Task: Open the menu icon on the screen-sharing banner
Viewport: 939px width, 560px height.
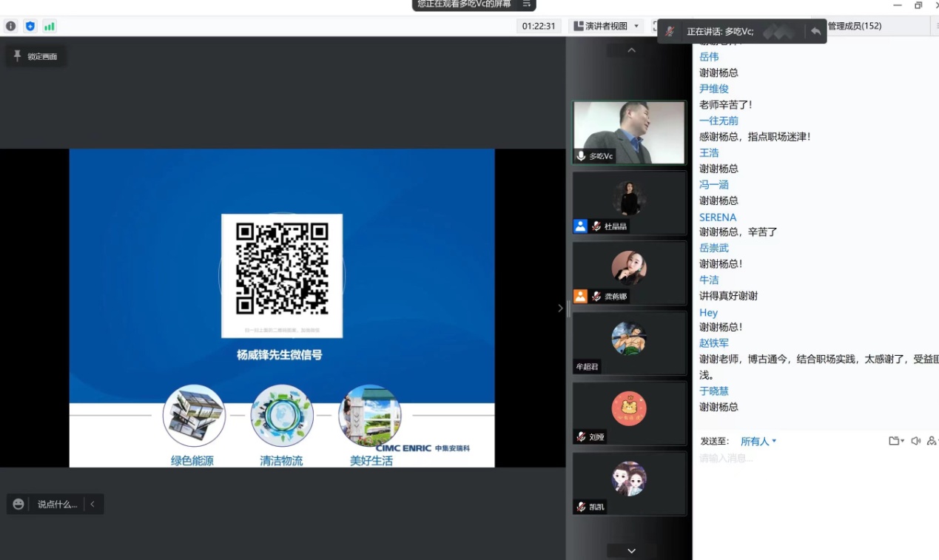Action: point(526,4)
